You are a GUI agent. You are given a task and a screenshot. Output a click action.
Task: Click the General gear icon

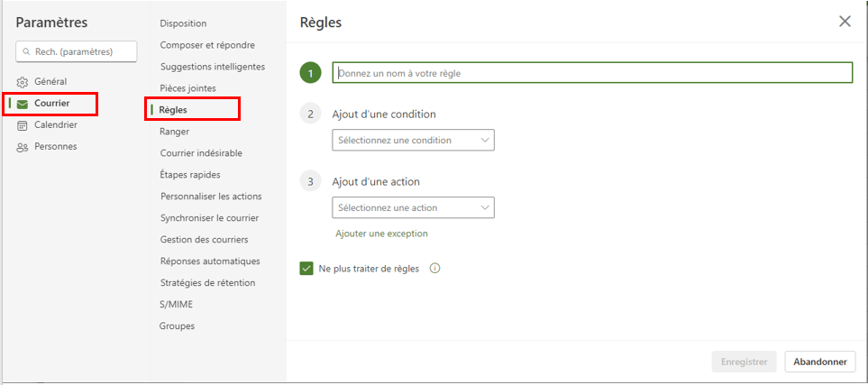pos(23,82)
